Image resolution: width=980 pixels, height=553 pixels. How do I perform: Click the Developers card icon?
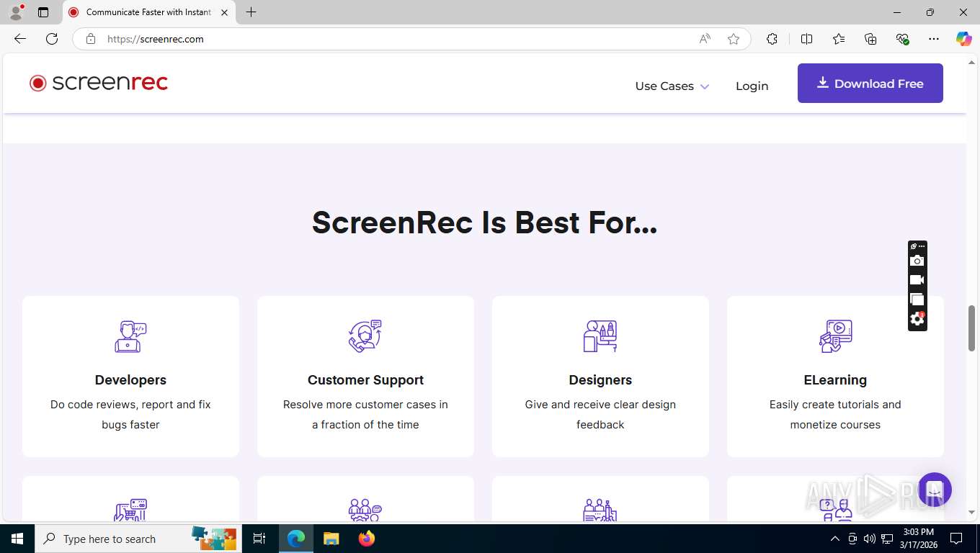pyautogui.click(x=130, y=336)
